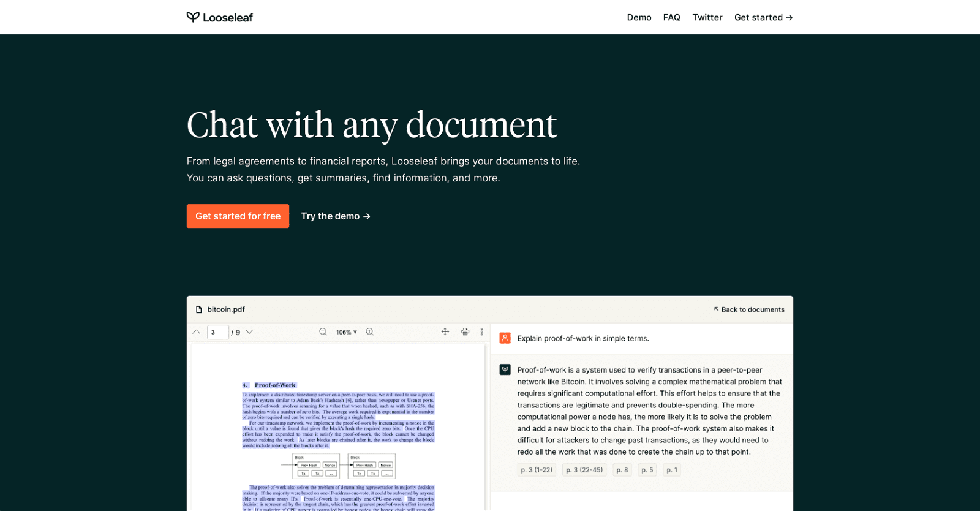The height and width of the screenshot is (511, 980).
Task: Go to previous page using up chevron
Action: [x=197, y=332]
